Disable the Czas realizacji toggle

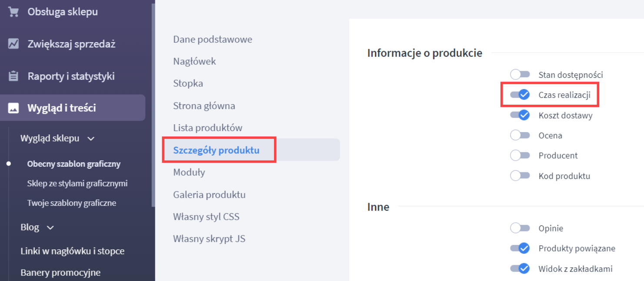point(520,94)
